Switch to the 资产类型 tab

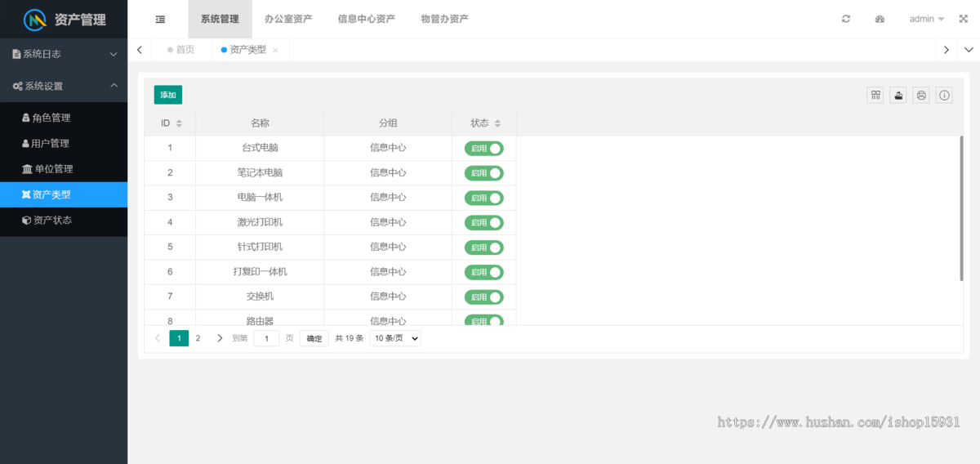(249, 50)
